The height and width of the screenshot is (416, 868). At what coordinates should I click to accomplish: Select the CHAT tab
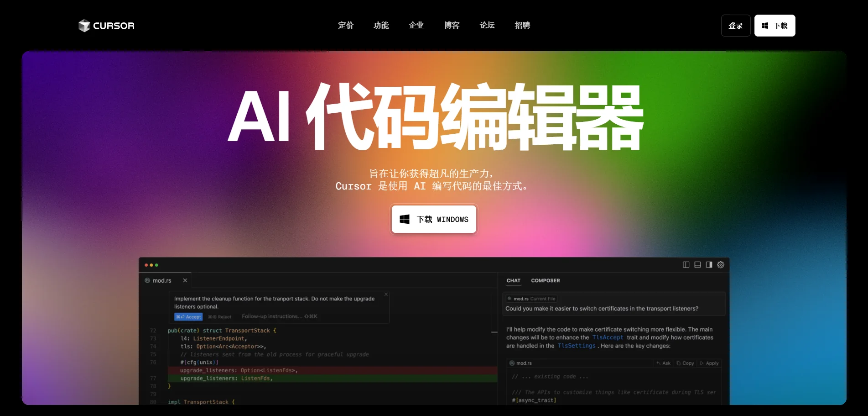pyautogui.click(x=514, y=281)
